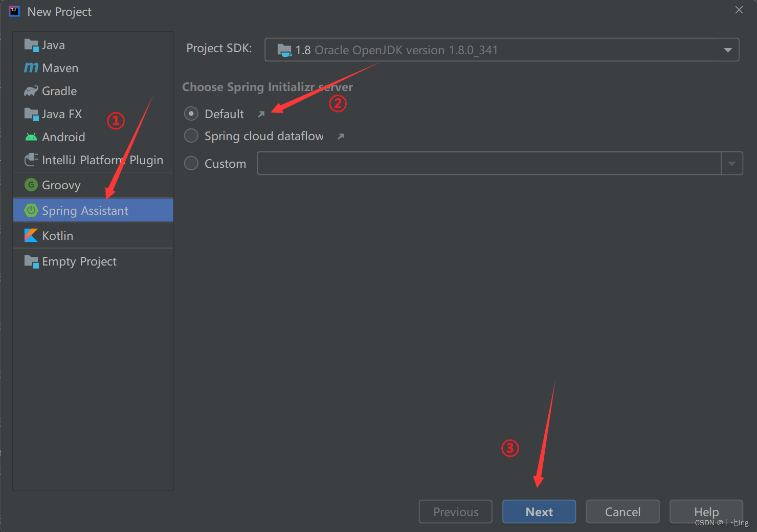Click the IntelliJ IDEA logo in title bar
The height and width of the screenshot is (532, 757).
tap(14, 11)
